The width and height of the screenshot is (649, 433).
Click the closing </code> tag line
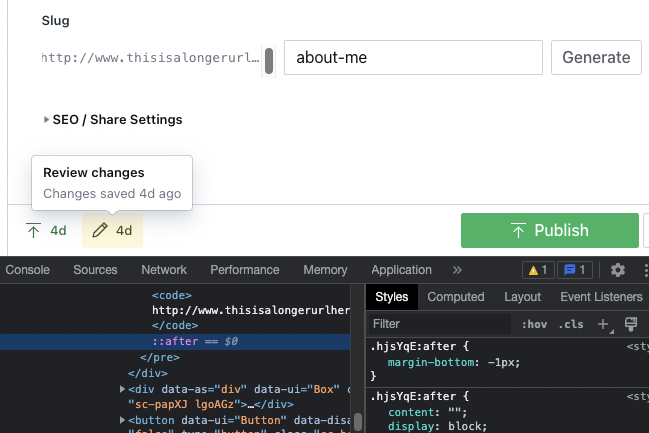pyautogui.click(x=175, y=325)
